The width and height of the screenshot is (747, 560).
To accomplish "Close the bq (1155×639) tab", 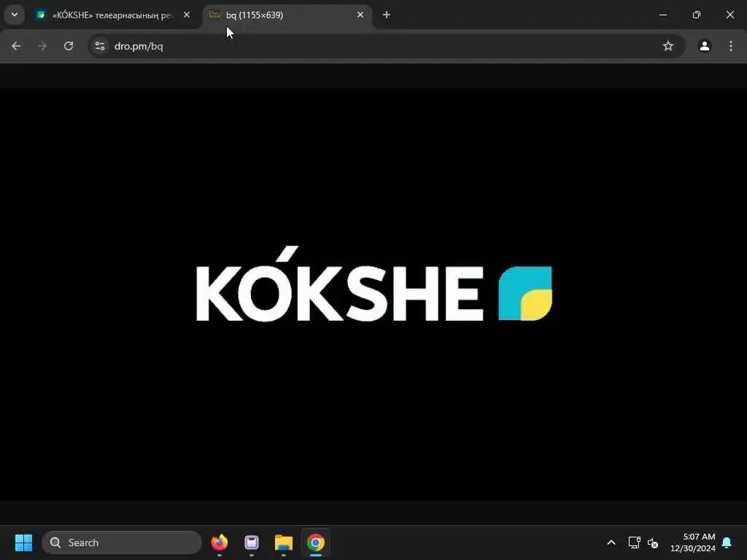I will pos(360,15).
